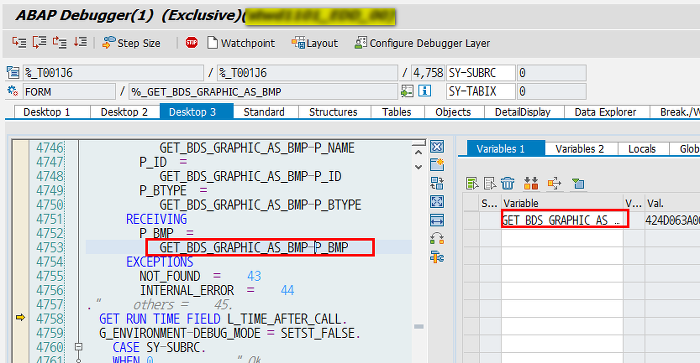Screen dimensions: 700x363
Task: Click the %_GET_BDS_GRAPHIC_AS_BMP form name field
Action: (x=263, y=92)
